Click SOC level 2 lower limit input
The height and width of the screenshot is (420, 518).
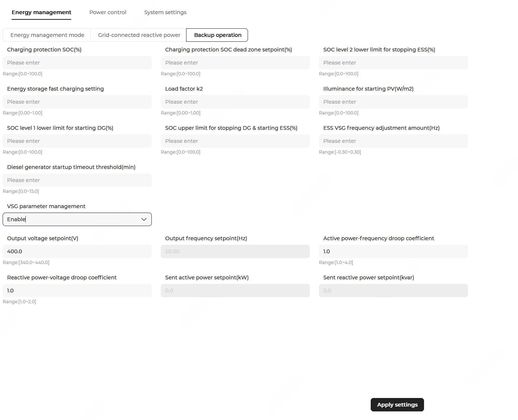[393, 63]
